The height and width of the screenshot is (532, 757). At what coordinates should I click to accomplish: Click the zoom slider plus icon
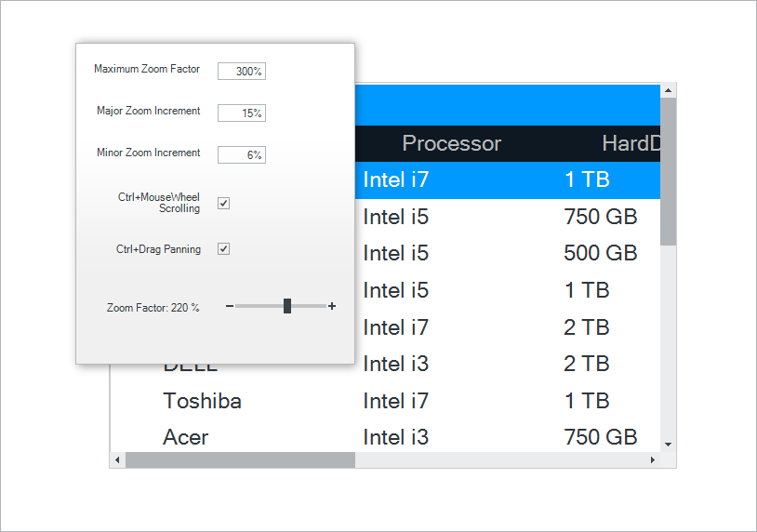[332, 306]
